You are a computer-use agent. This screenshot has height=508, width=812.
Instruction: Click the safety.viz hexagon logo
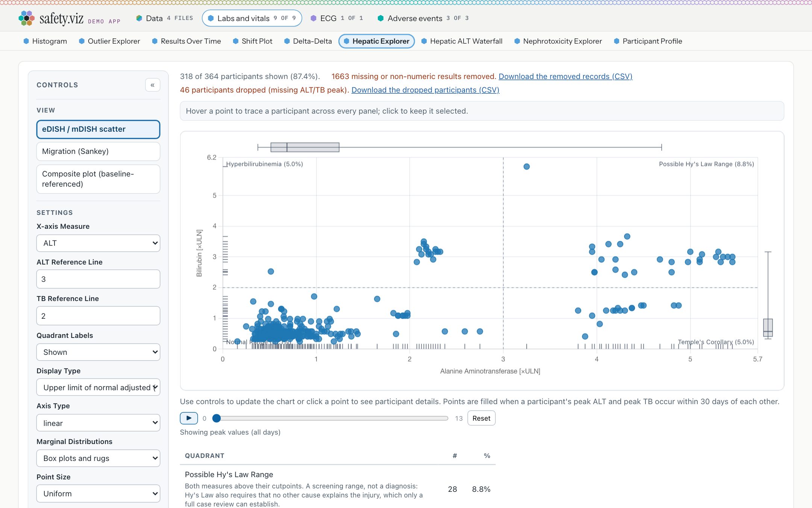26,18
